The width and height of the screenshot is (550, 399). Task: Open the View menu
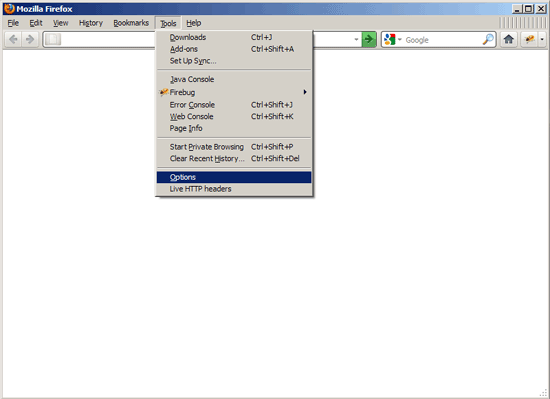tap(60, 23)
